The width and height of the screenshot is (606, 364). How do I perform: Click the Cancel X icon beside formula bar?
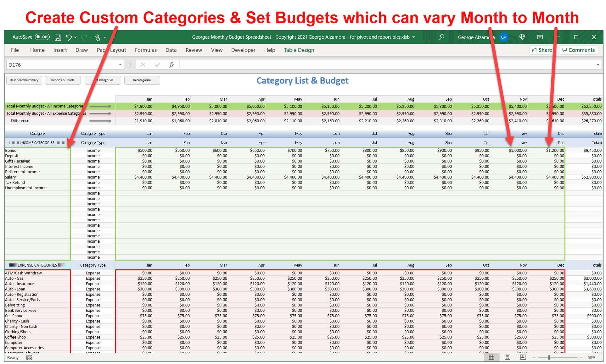click(x=143, y=65)
